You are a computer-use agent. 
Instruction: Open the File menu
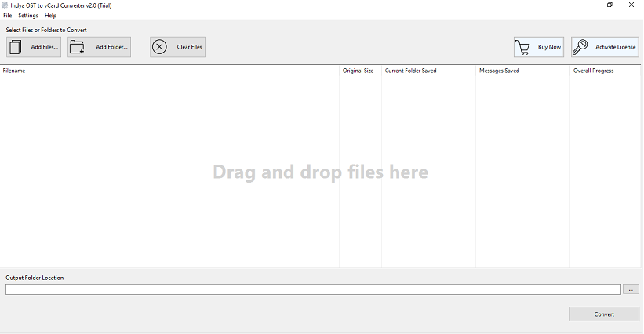tap(7, 16)
